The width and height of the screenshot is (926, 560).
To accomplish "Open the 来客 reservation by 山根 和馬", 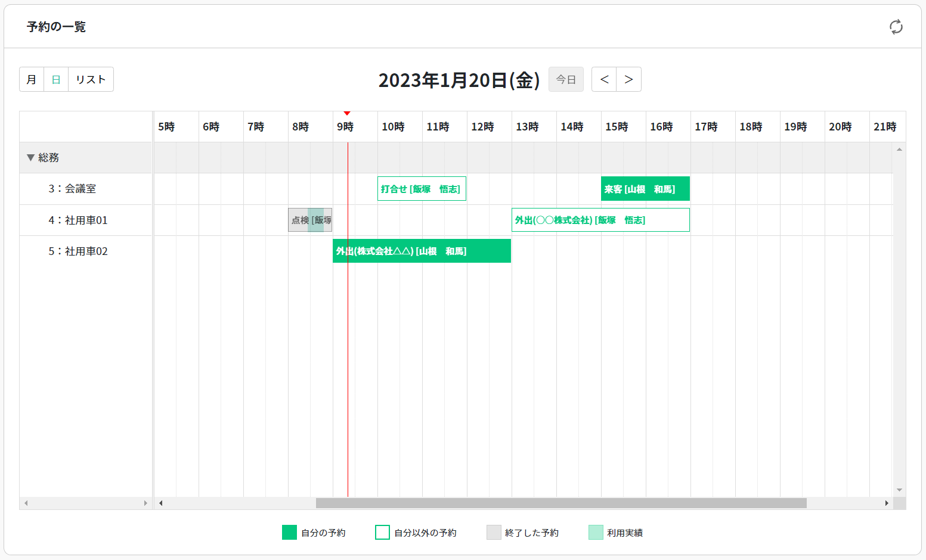I will click(x=645, y=189).
